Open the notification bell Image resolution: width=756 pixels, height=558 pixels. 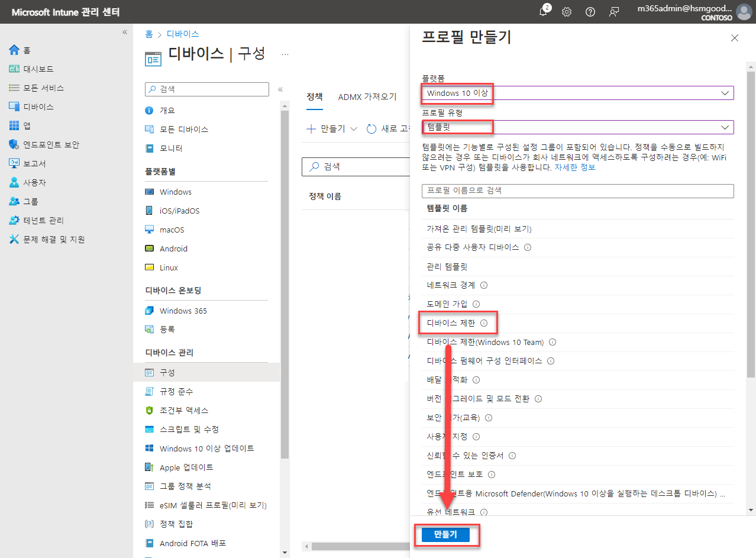(x=543, y=11)
